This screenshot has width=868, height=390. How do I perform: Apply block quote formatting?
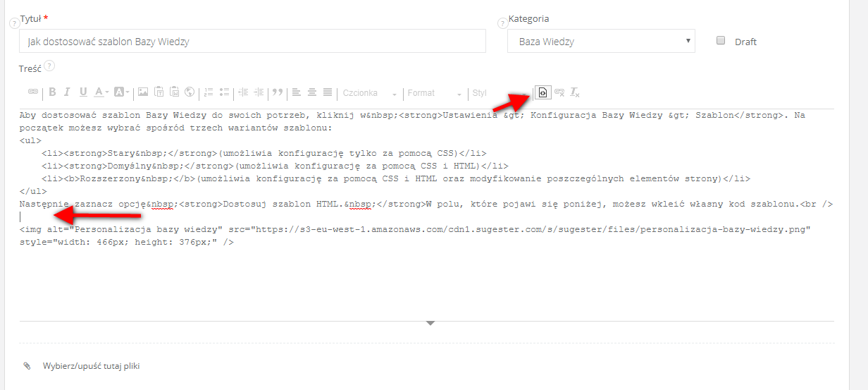278,92
